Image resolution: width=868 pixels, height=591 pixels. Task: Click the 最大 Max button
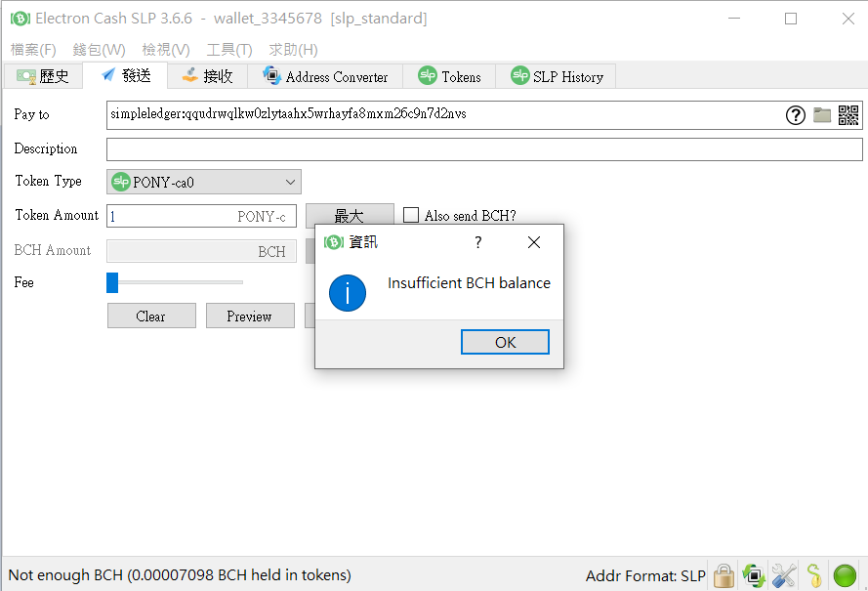pos(350,215)
